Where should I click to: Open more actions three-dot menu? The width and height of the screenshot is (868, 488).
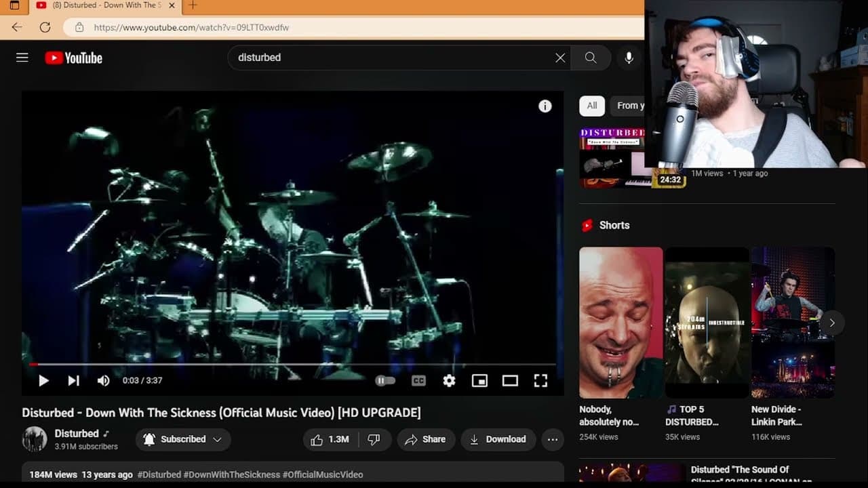click(x=553, y=439)
